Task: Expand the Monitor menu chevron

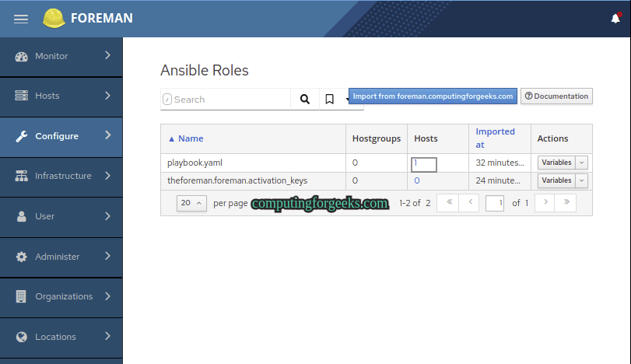Action: [107, 55]
